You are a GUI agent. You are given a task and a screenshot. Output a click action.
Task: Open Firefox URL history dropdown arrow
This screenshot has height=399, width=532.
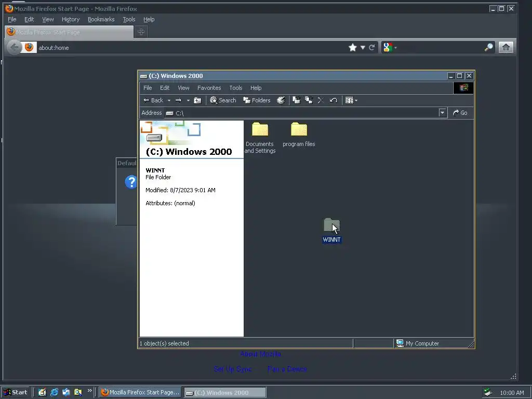(363, 47)
